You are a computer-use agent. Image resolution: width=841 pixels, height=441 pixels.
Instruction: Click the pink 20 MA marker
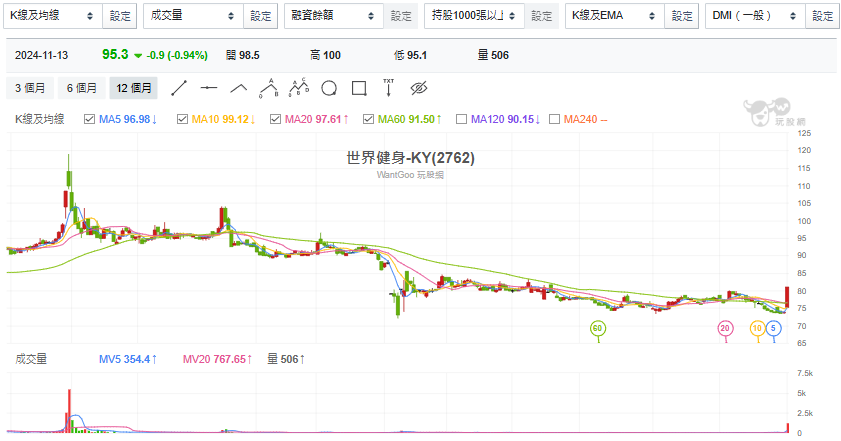pos(725,328)
